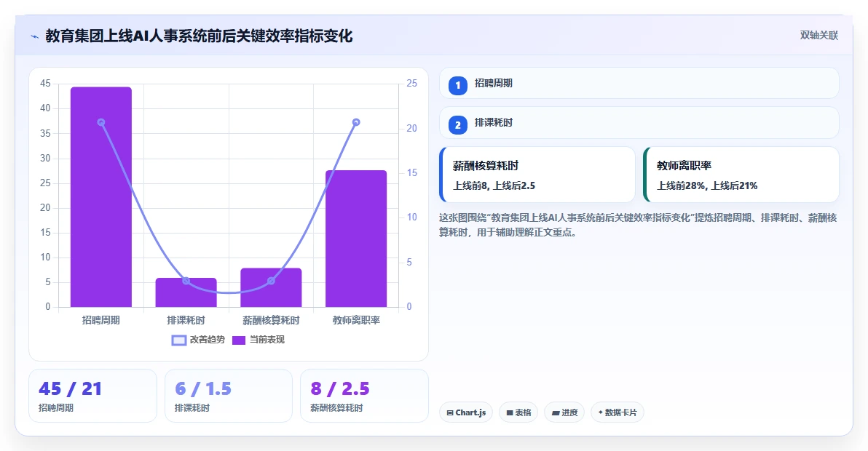Click the x-axis label 薪酬核算耗时
868x451 pixels.
(271, 320)
